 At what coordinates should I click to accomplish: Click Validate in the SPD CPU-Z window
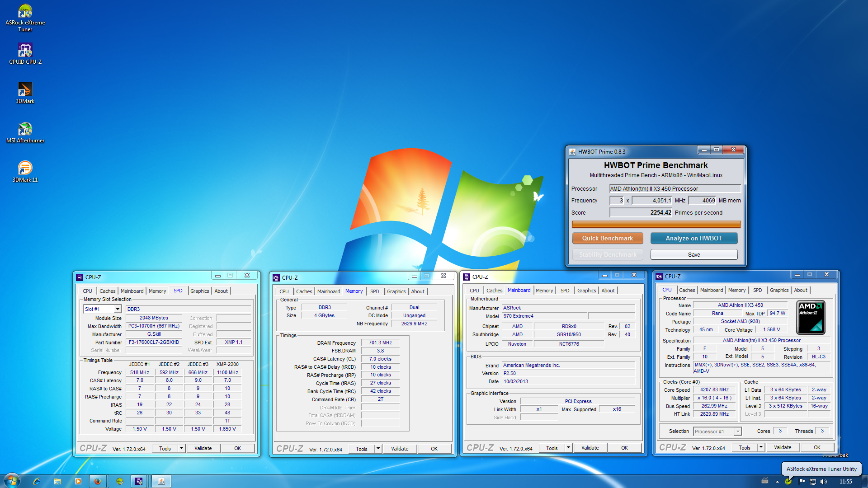[x=203, y=448]
